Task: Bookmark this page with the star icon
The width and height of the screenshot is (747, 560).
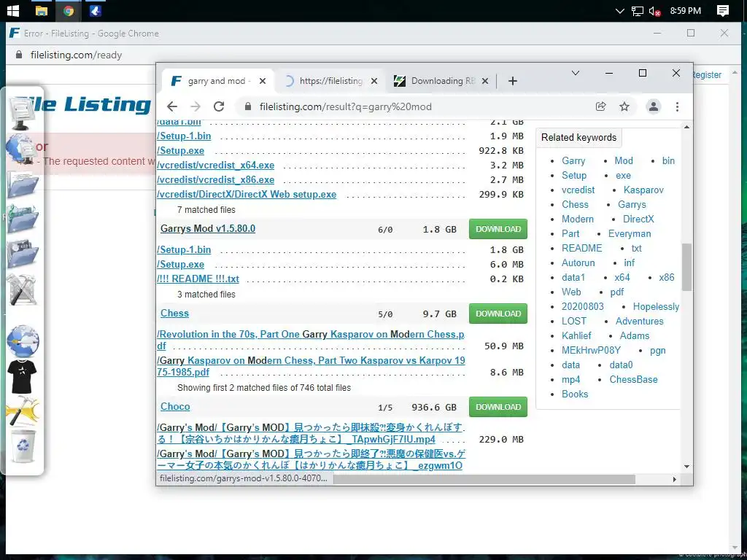Action: tap(624, 106)
